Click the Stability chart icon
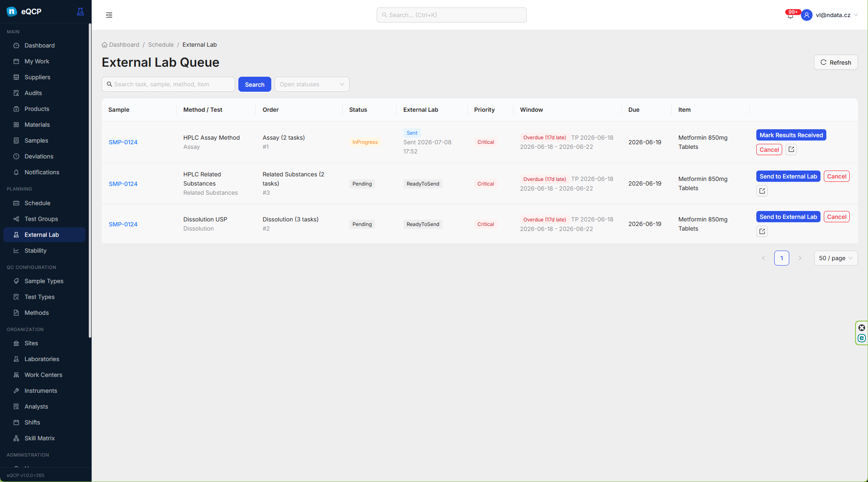Viewport: 868px width, 482px height. coord(16,251)
